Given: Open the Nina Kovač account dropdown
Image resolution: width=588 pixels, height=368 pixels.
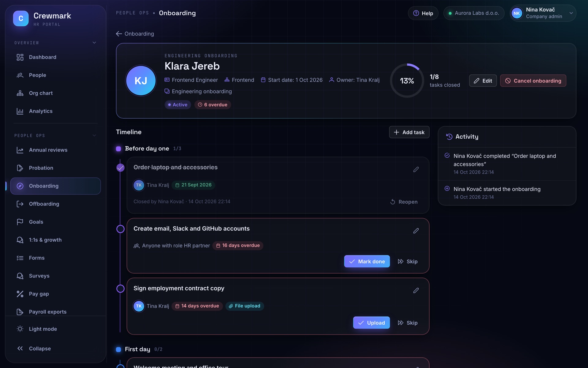Looking at the screenshot, I should click(543, 13).
